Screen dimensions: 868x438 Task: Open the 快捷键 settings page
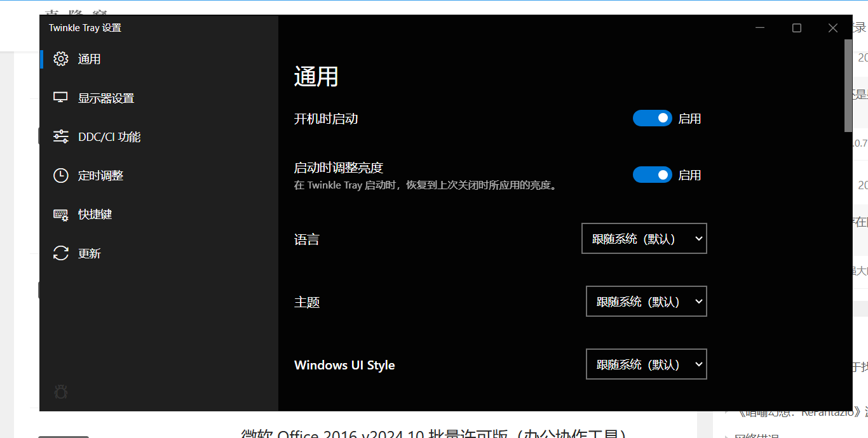(159, 215)
